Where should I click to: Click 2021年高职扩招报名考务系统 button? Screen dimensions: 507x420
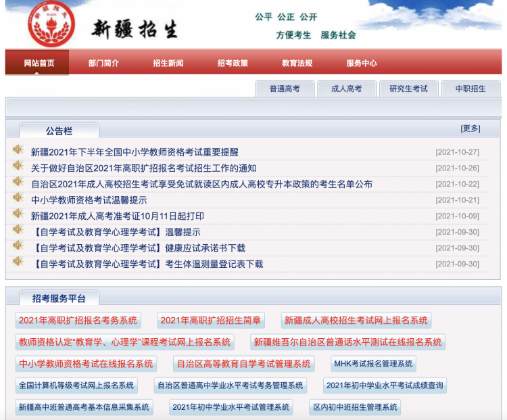point(78,321)
